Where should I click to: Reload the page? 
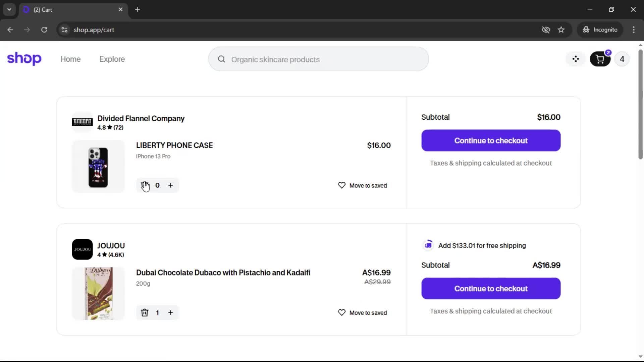(x=44, y=30)
